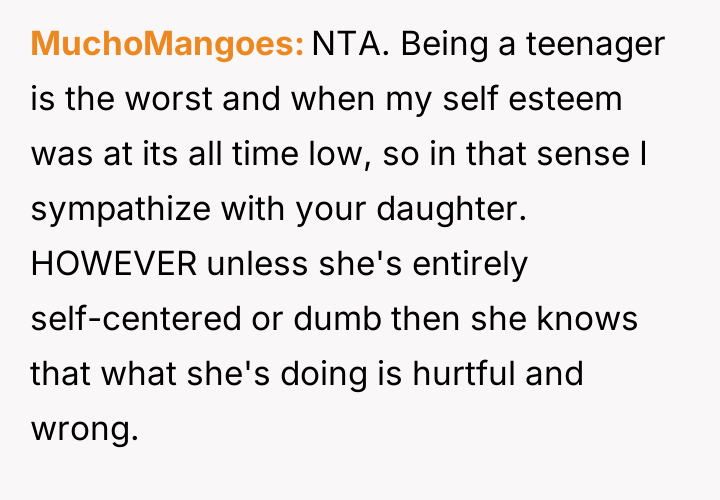Click the word daughter
Image resolution: width=720 pixels, height=500 pixels.
point(443,210)
